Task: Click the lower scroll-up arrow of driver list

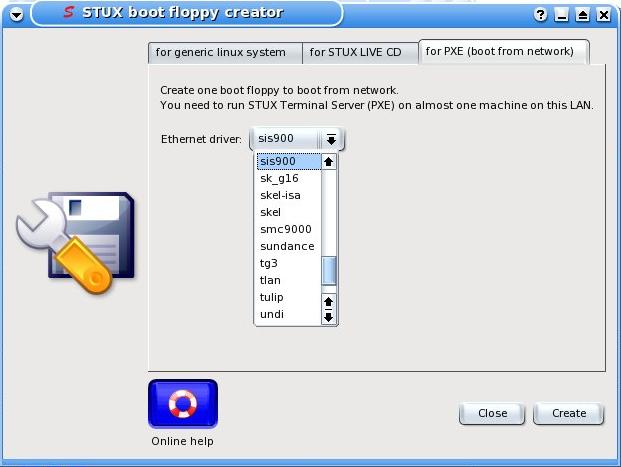Action: pos(328,302)
